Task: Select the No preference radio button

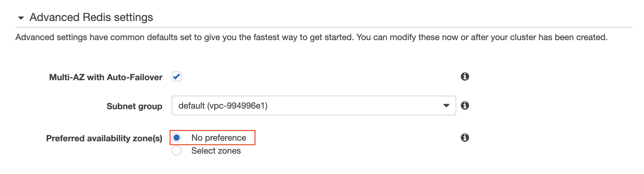Action: click(177, 138)
